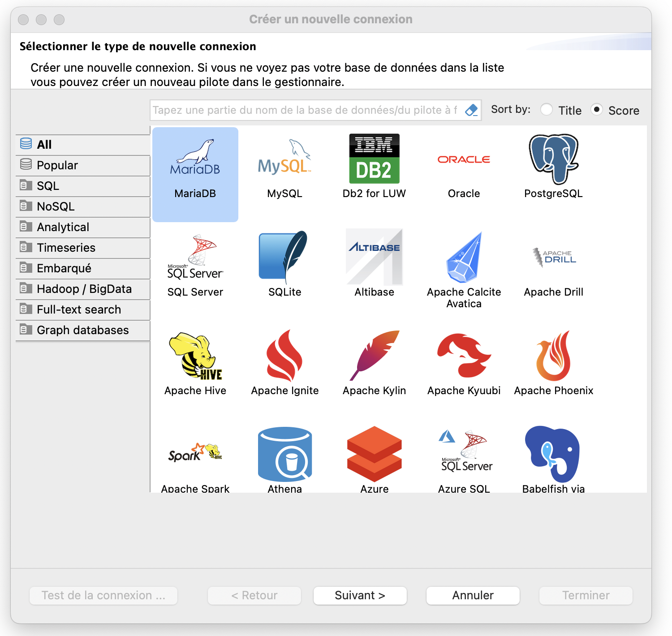Pick the Apache Phoenix driver icon
The image size is (672, 636).
pos(553,356)
